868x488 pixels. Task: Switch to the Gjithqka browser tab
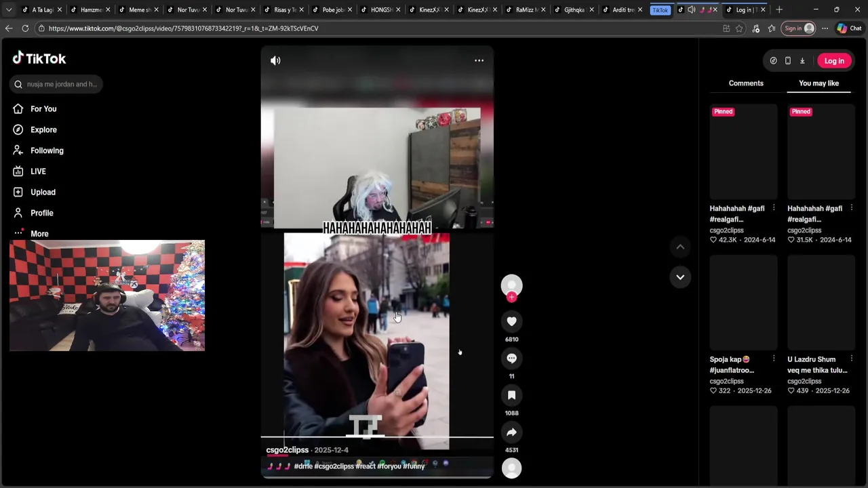pos(573,9)
